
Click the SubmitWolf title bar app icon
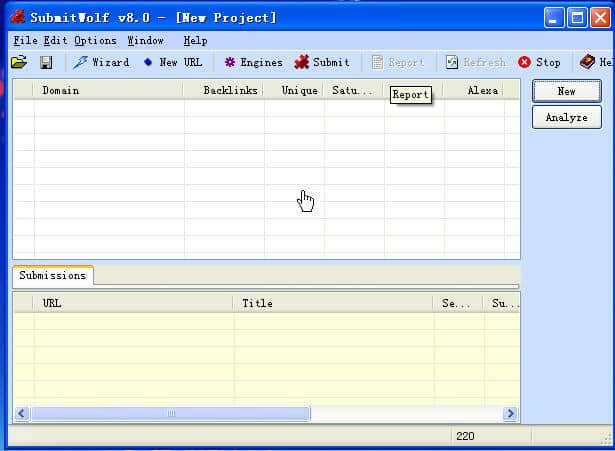click(18, 17)
